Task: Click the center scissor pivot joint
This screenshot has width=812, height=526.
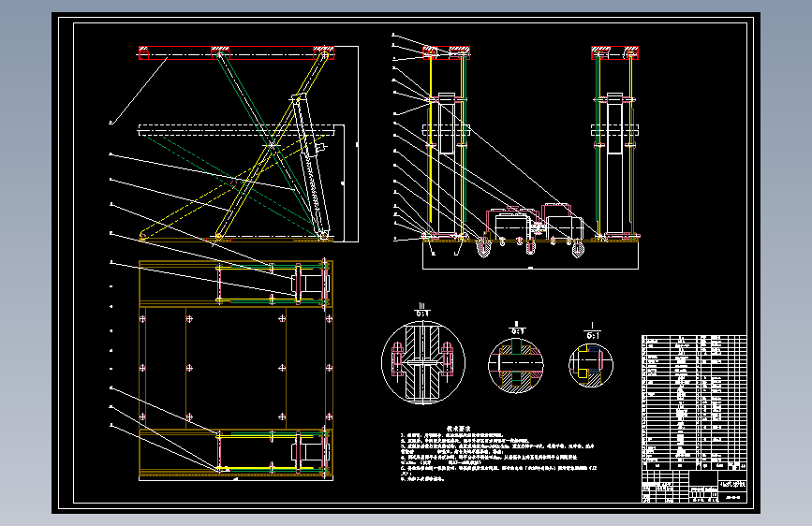Action: tap(272, 145)
